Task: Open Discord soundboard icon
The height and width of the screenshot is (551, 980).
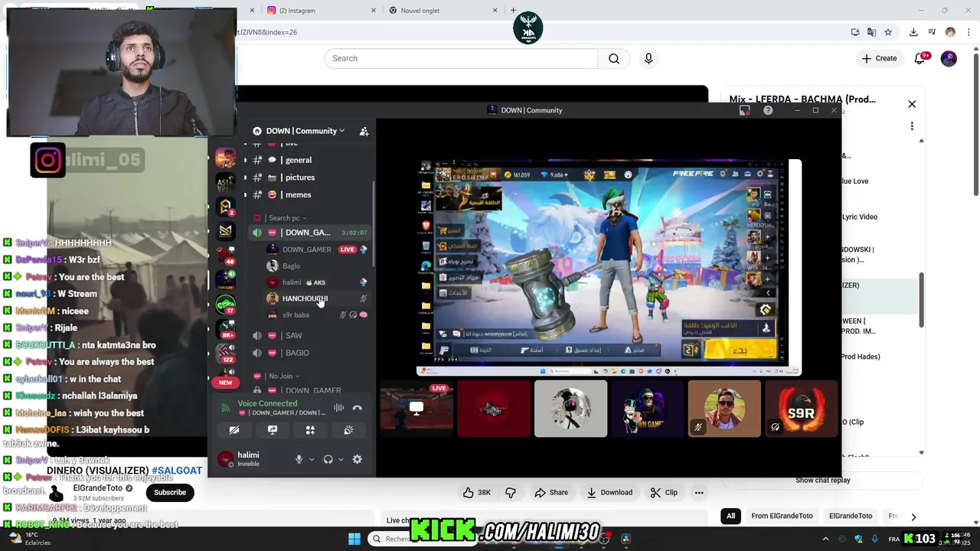Action: [348, 430]
